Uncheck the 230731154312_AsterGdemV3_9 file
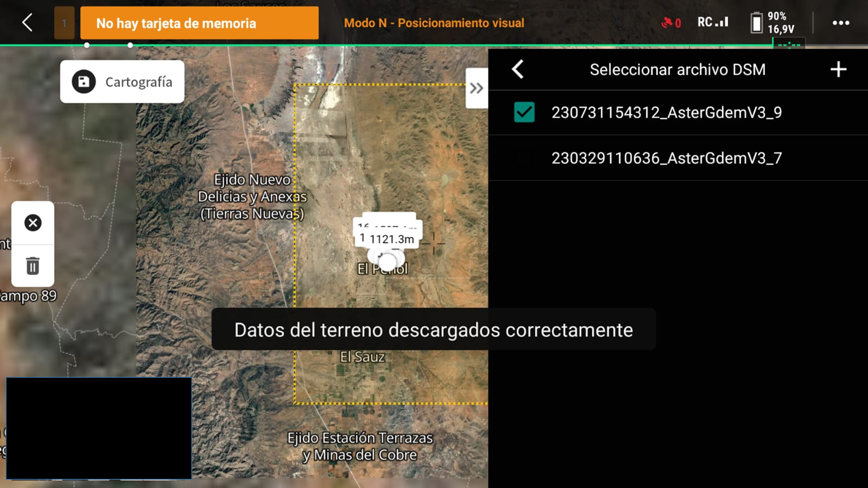868x488 pixels. [x=524, y=112]
